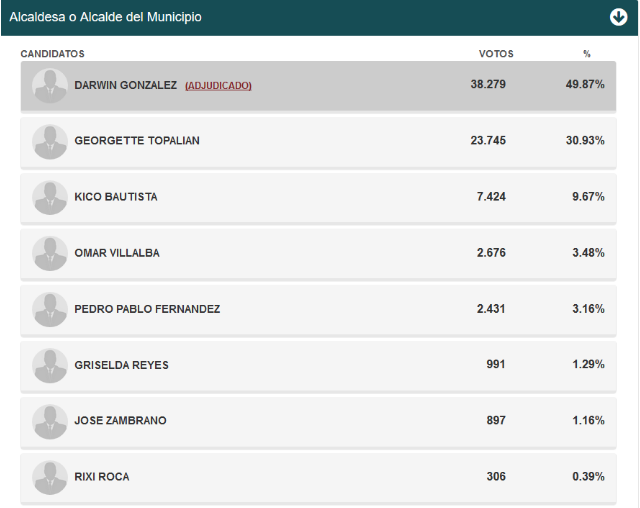This screenshot has width=640, height=508.
Task: Click Kico Bautista's 7.424 vote count
Action: [x=491, y=197]
